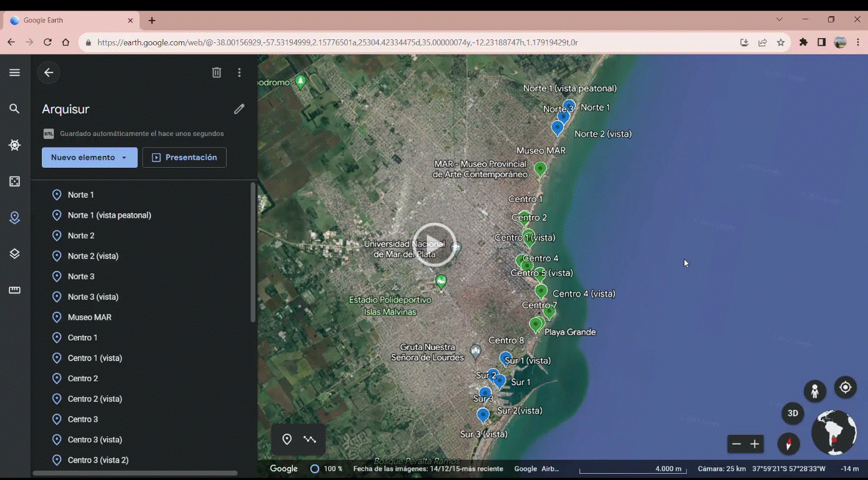Delete project with trash icon

coord(217,72)
